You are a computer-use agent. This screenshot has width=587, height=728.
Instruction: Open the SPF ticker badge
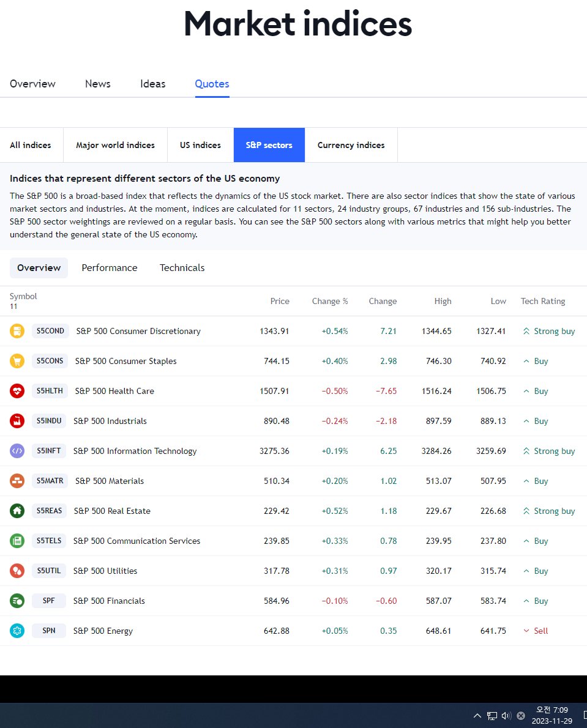tap(49, 601)
